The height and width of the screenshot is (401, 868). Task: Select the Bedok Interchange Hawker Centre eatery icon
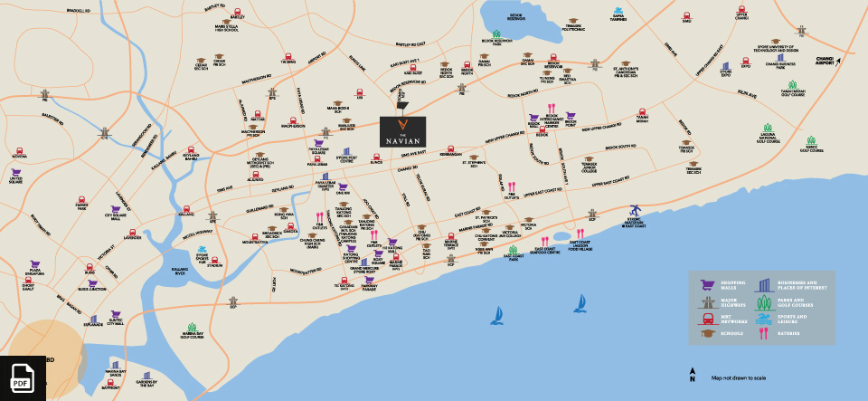tap(552, 109)
